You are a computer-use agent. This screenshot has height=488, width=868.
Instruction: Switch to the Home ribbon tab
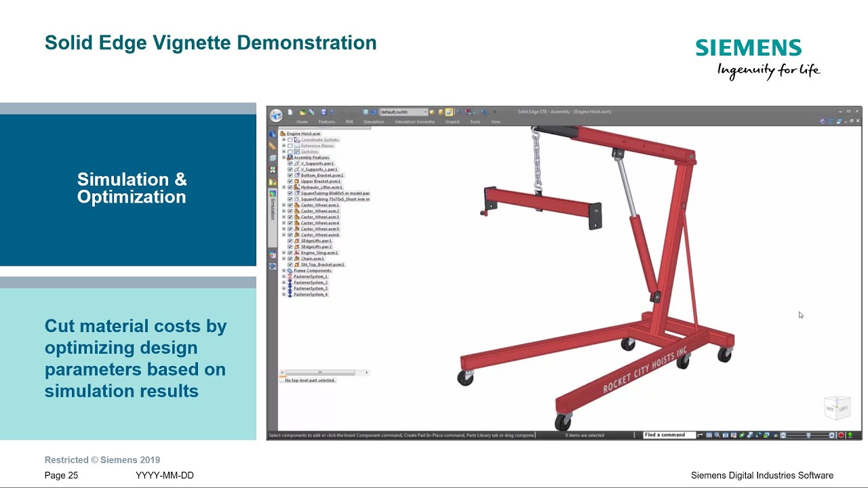tap(302, 122)
